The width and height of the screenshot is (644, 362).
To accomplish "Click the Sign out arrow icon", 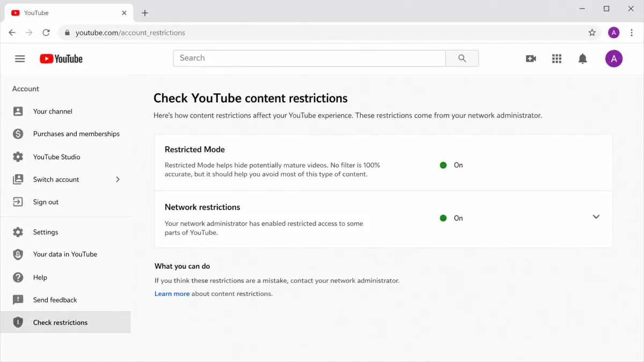I will coord(18,202).
